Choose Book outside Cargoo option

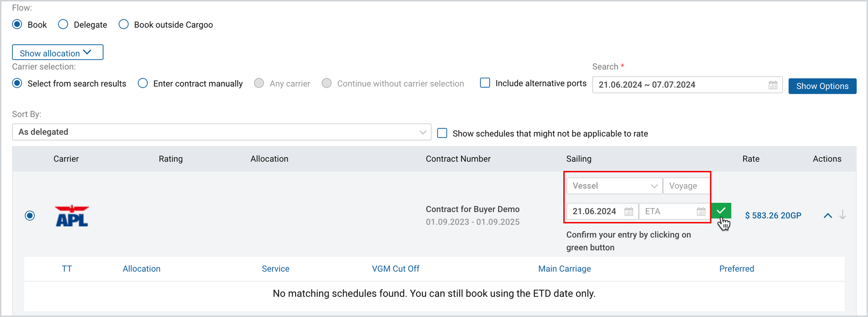coord(123,24)
